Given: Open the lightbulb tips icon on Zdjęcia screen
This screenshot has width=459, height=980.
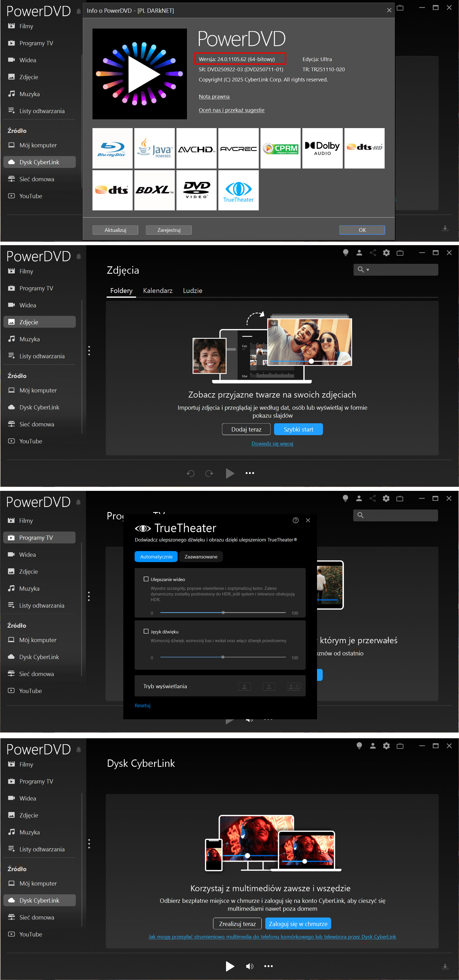Looking at the screenshot, I should [346, 252].
